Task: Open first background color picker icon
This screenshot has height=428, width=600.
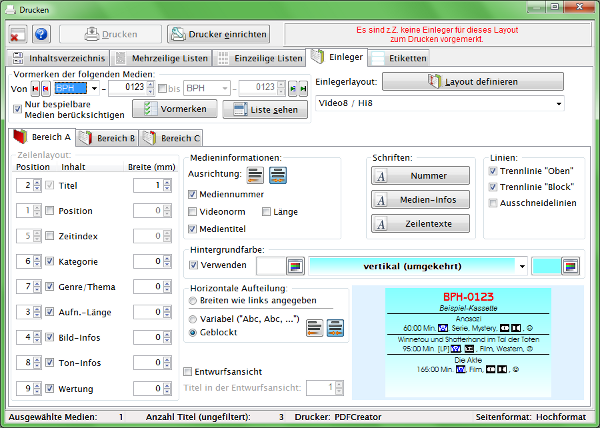Action: (295, 266)
